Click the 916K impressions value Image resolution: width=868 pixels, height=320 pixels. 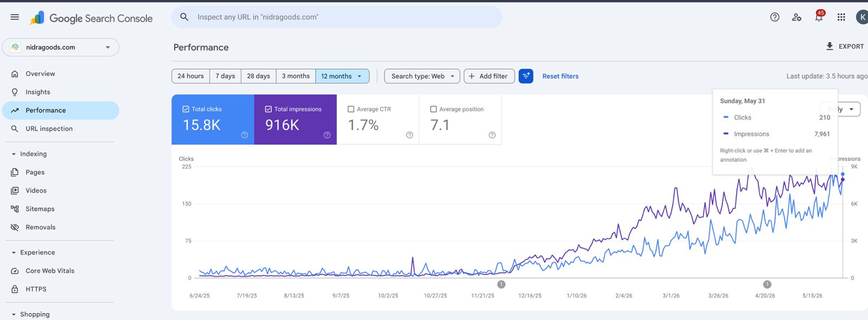click(x=282, y=125)
